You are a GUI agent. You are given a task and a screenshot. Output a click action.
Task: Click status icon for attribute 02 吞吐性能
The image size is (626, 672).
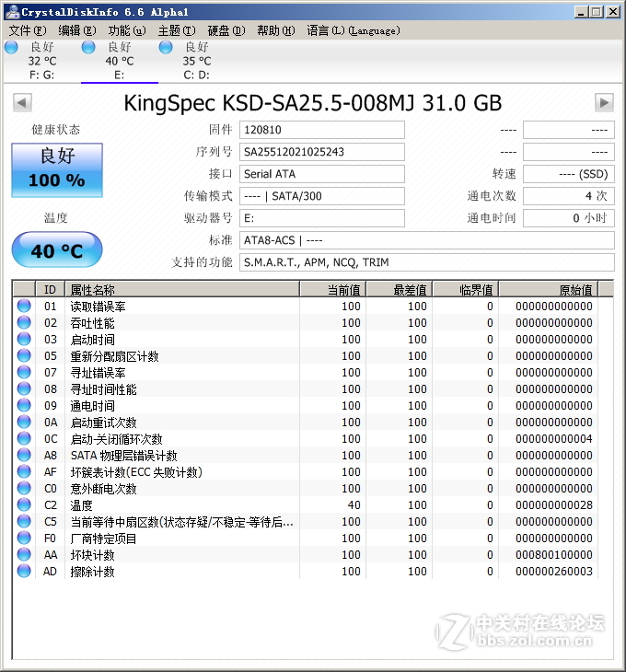(24, 323)
